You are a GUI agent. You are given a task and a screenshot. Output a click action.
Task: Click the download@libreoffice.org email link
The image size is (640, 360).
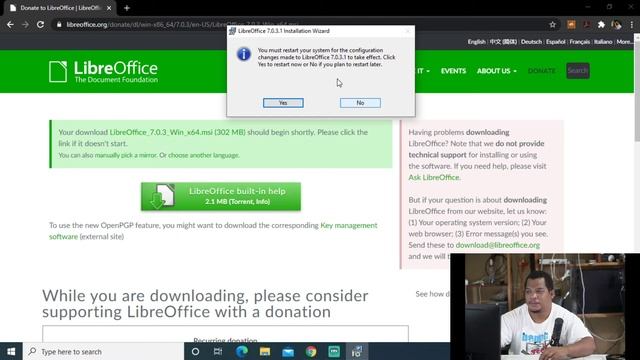coord(498,245)
